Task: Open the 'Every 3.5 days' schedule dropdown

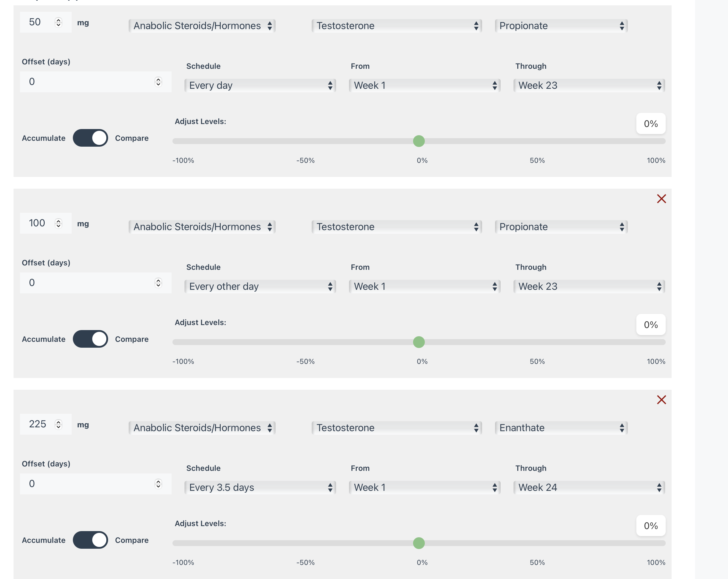Action: 260,488
